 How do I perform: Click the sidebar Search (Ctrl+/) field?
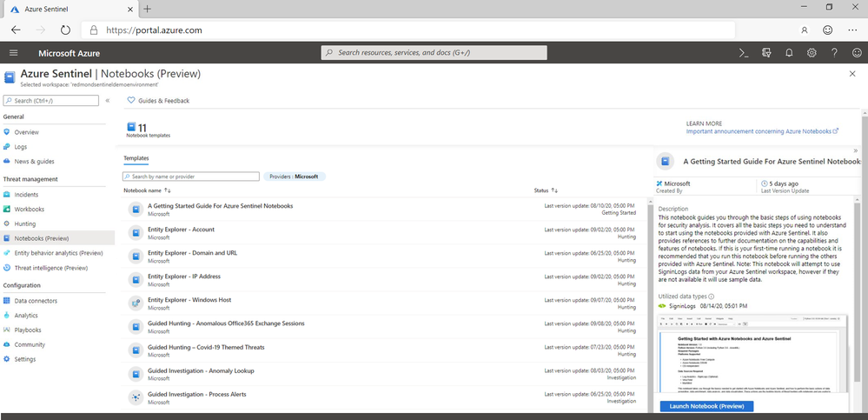pyautogui.click(x=51, y=101)
